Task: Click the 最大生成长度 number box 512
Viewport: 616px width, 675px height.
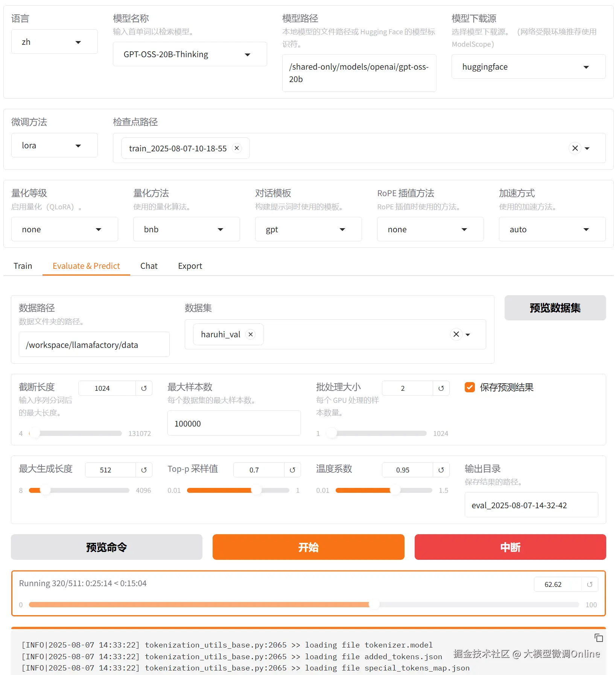Action: (110, 470)
